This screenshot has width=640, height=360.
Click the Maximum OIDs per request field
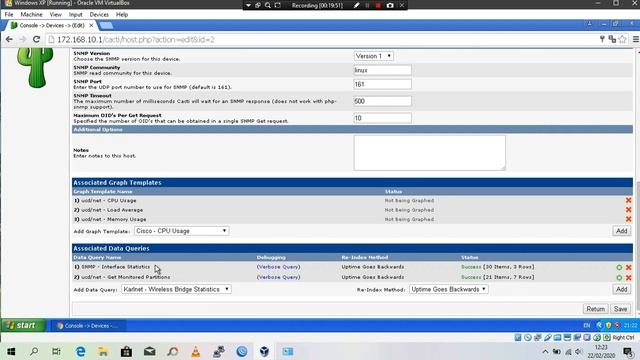382,118
